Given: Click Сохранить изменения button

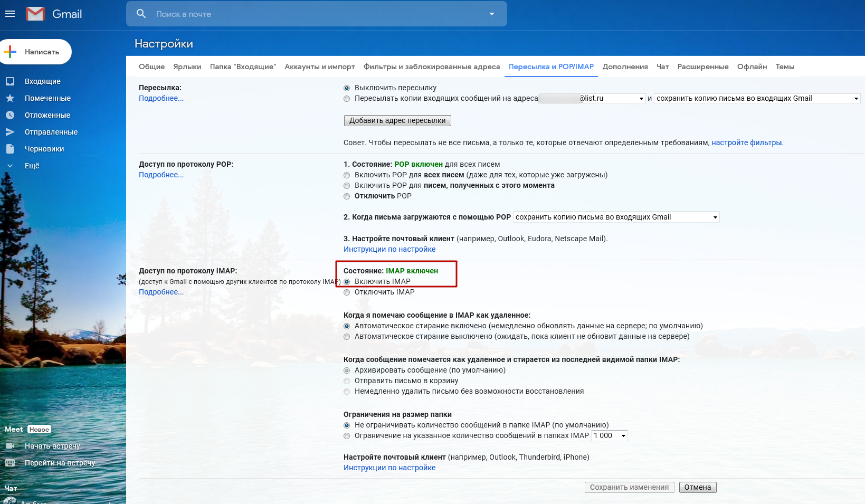Looking at the screenshot, I should pyautogui.click(x=629, y=487).
